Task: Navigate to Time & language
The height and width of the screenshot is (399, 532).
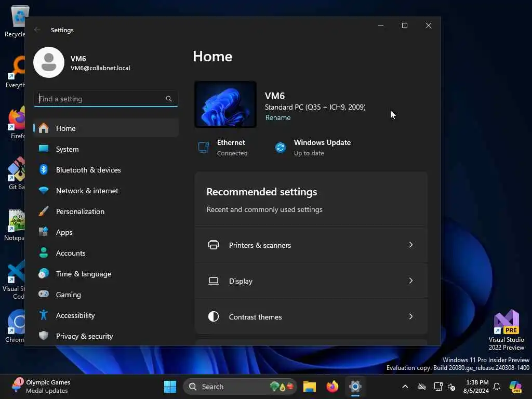Action: click(x=106, y=273)
